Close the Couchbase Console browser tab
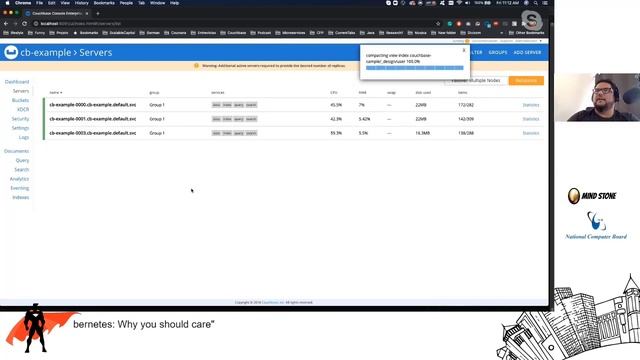640x360 pixels. click(x=87, y=13)
